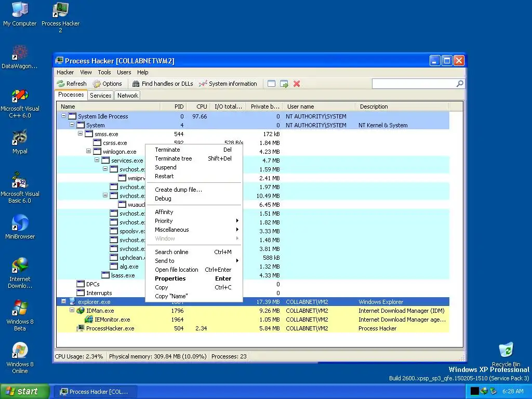This screenshot has height=399, width=532.
Task: Expand the Send to submenu
Action: pyautogui.click(x=194, y=261)
